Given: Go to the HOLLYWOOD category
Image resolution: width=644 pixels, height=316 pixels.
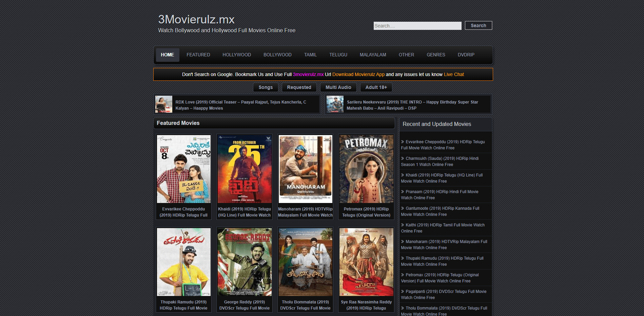Looking at the screenshot, I should coord(237,55).
